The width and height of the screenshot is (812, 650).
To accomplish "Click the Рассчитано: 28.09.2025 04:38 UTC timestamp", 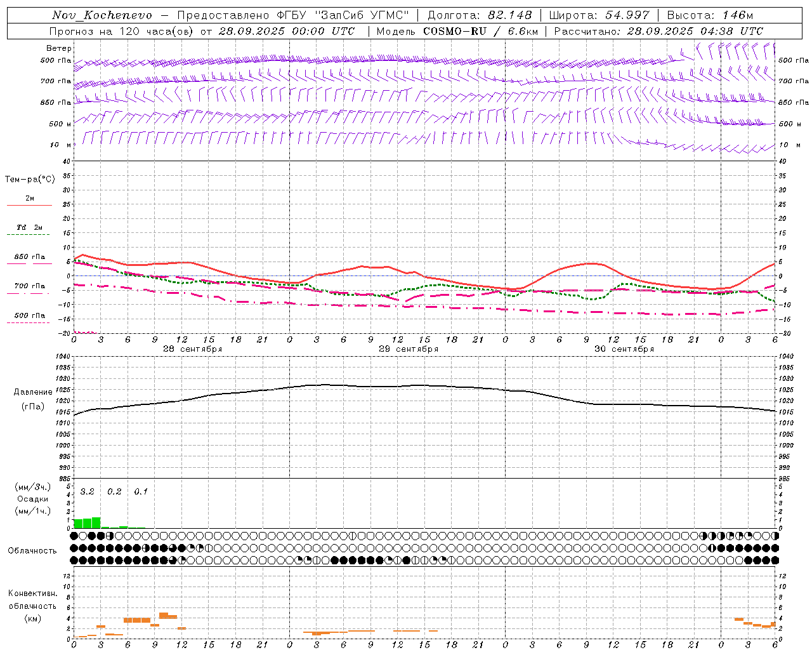I will [658, 31].
